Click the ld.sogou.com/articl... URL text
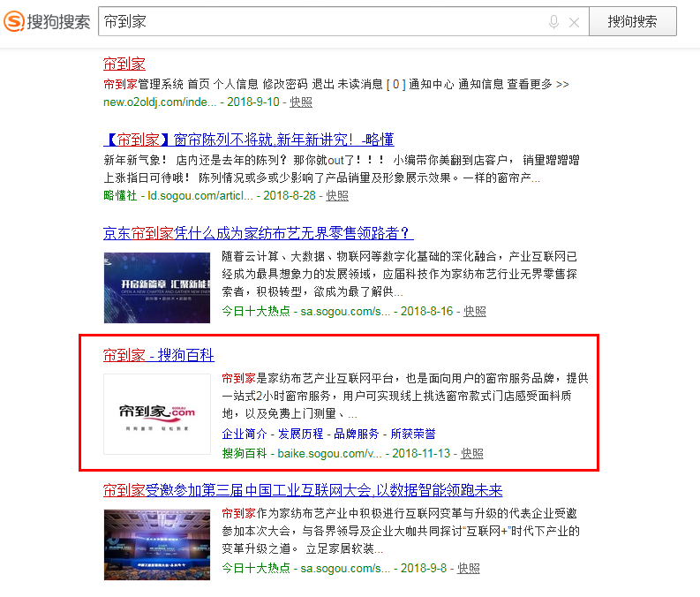 200,195
